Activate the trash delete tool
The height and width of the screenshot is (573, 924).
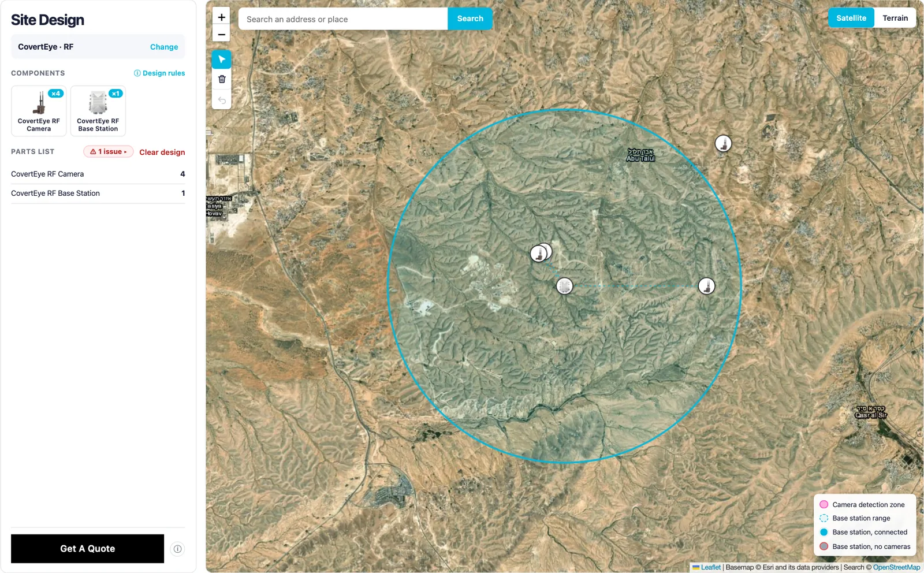(222, 79)
